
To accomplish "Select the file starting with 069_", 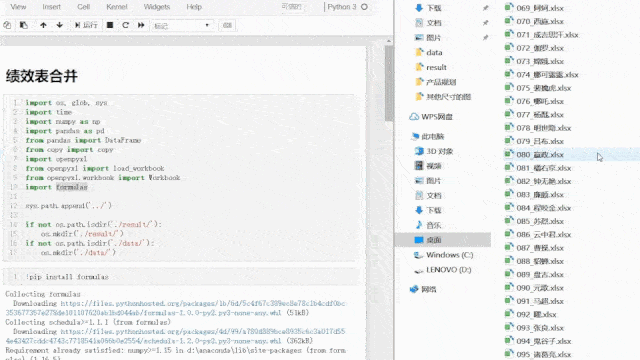I will click(540, 8).
